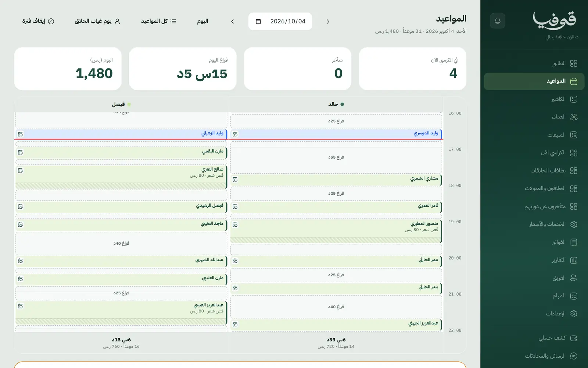
Task: Open the كل المواعيد list button
Action: (158, 21)
